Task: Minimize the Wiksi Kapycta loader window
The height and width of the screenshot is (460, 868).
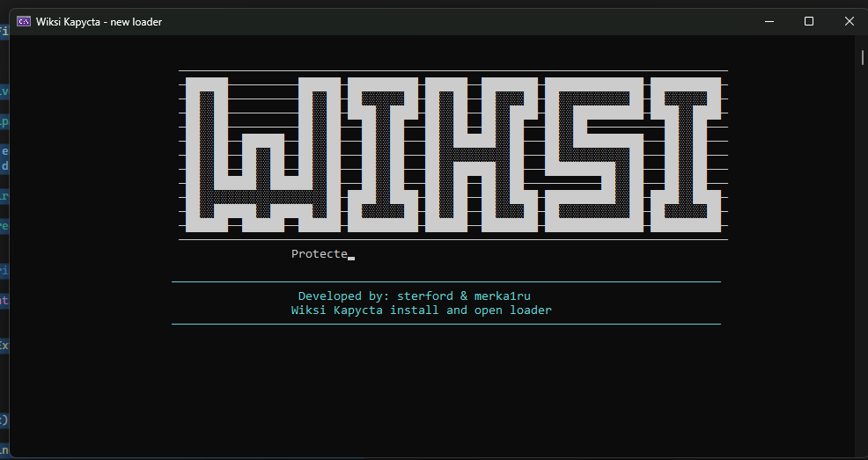Action: coord(769,22)
